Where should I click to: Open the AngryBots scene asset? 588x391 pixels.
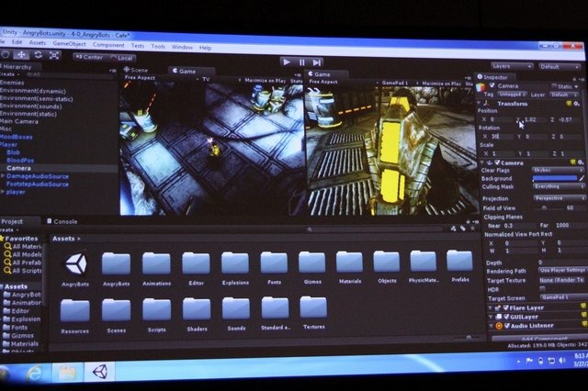[75, 268]
